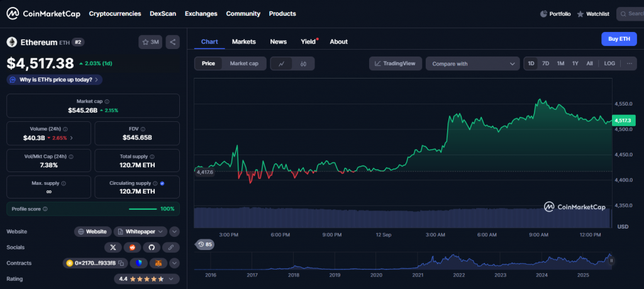Screen dimensions: 644x289
Task: Switch to the News tab
Action: (x=279, y=41)
